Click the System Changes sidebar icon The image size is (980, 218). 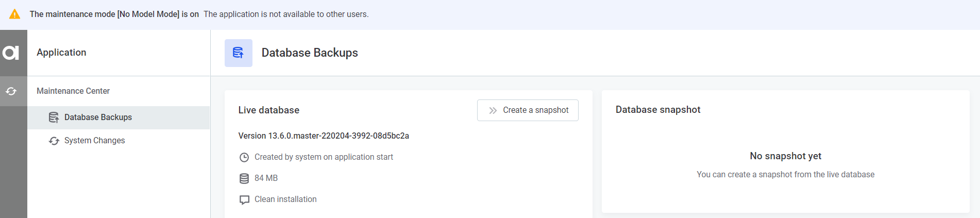(54, 141)
